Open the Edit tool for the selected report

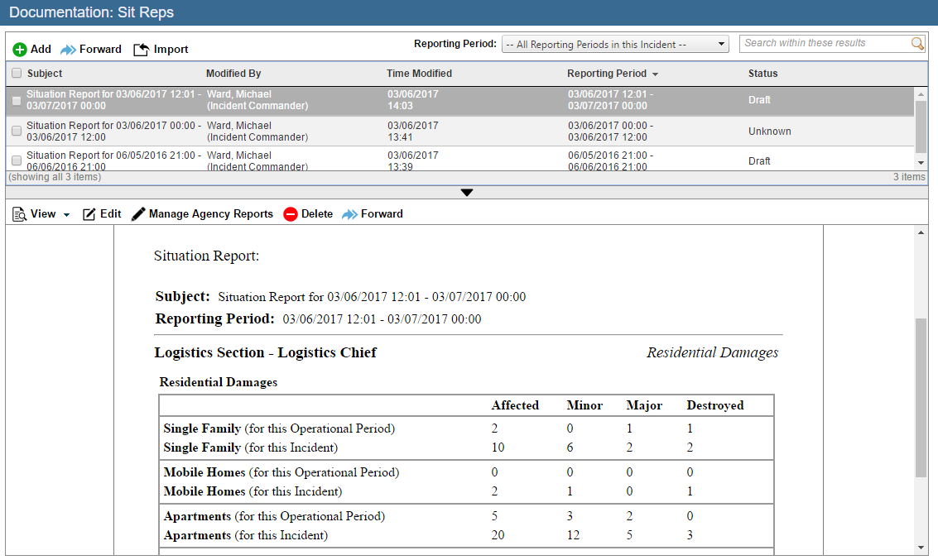coord(101,213)
